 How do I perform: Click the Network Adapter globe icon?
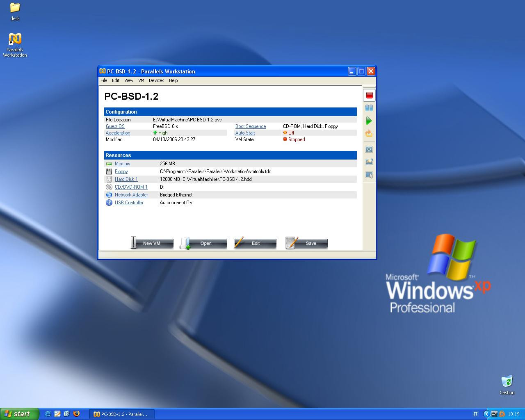(x=109, y=195)
